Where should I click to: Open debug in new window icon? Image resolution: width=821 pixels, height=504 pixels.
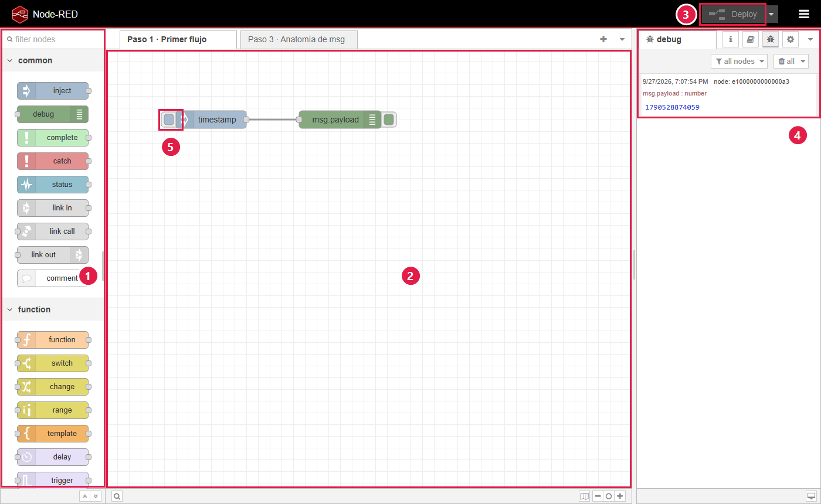(x=811, y=496)
